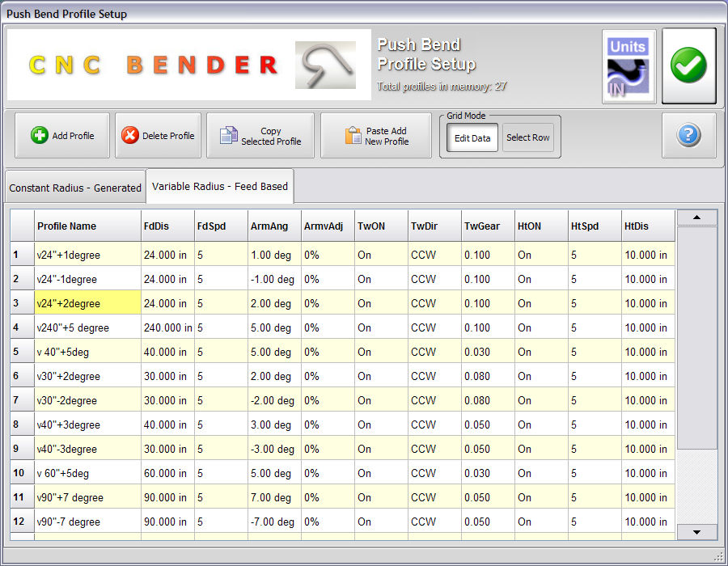Toggle the Units IN icon
This screenshot has width=728, height=566.
[629, 66]
